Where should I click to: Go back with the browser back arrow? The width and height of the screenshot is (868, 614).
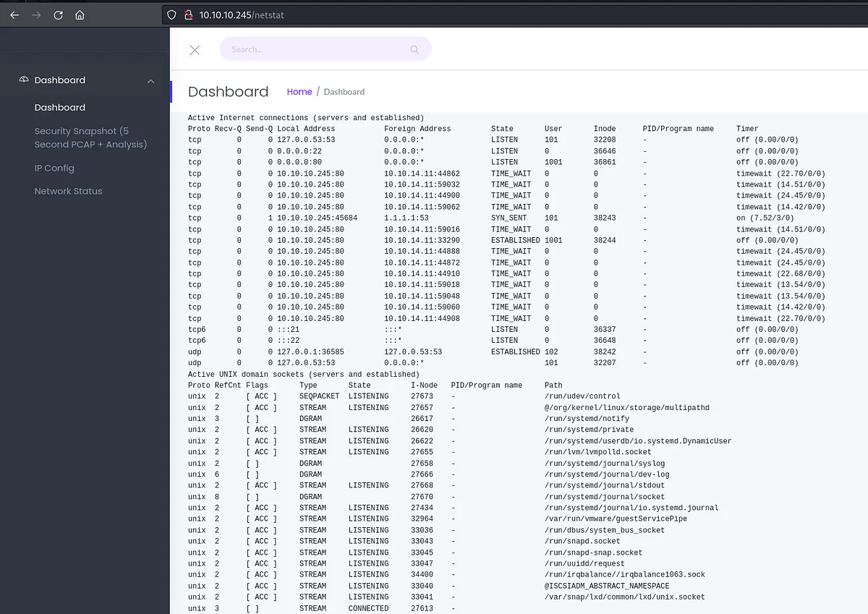click(x=14, y=14)
